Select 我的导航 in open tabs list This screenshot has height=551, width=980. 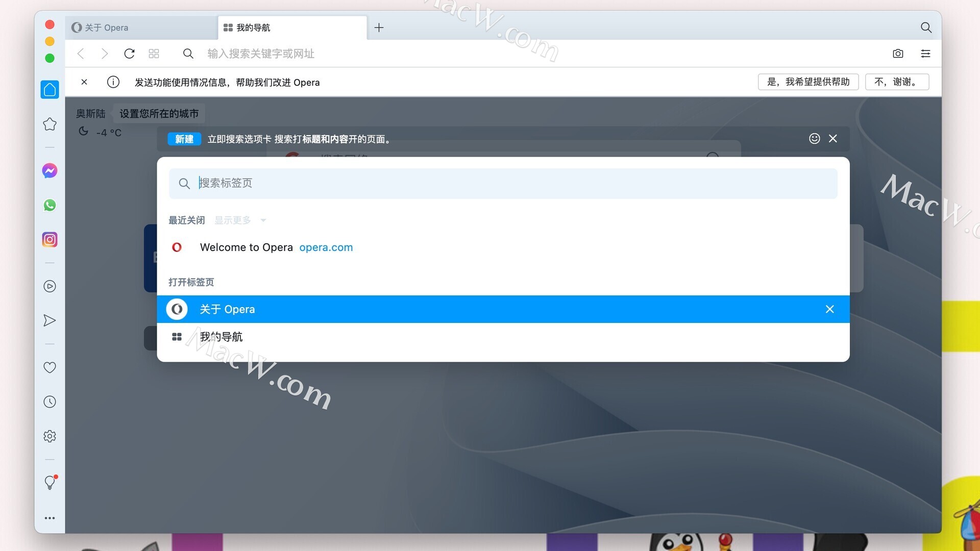[x=503, y=337]
